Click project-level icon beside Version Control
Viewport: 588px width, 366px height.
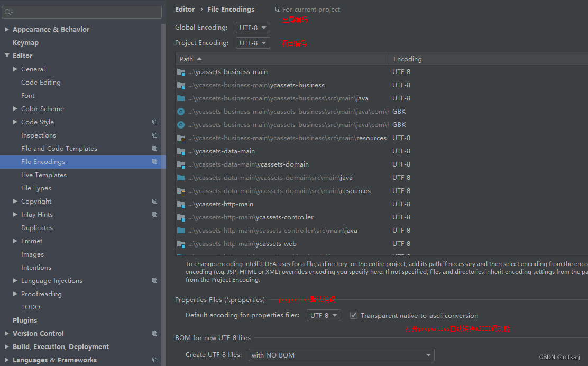point(154,333)
